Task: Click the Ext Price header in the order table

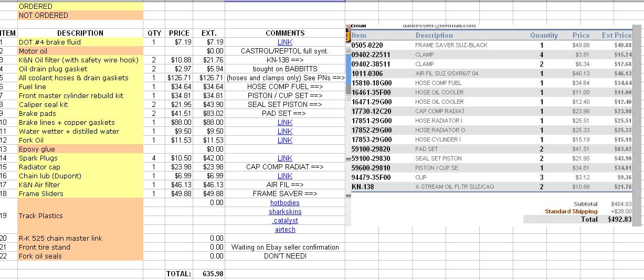Action: pos(616,35)
